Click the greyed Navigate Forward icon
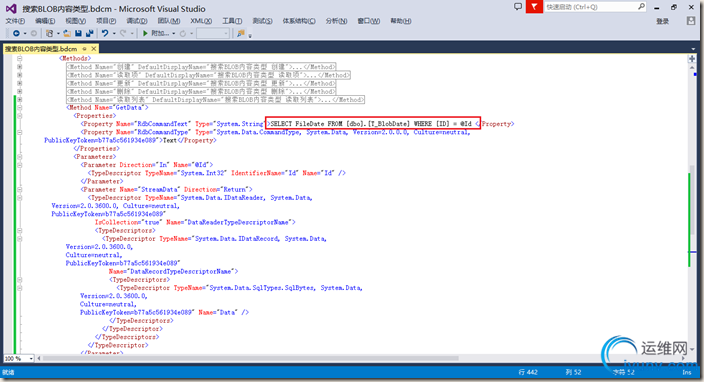This screenshot has width=704, height=382. (x=34, y=33)
